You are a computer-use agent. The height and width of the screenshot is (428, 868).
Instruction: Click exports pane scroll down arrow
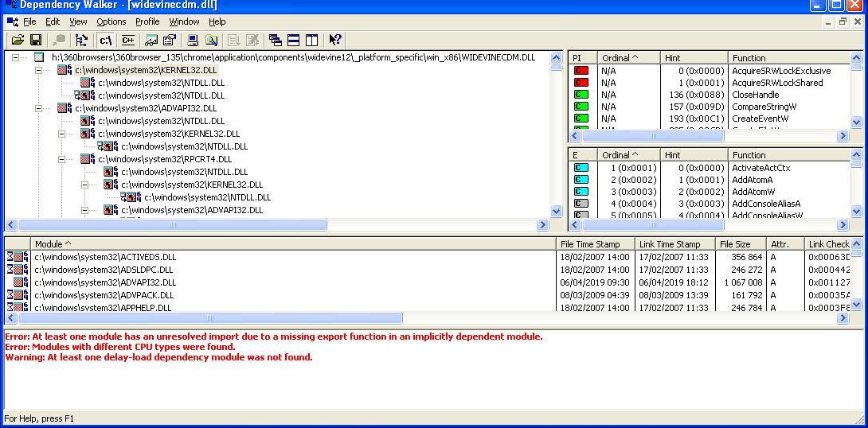tap(856, 211)
